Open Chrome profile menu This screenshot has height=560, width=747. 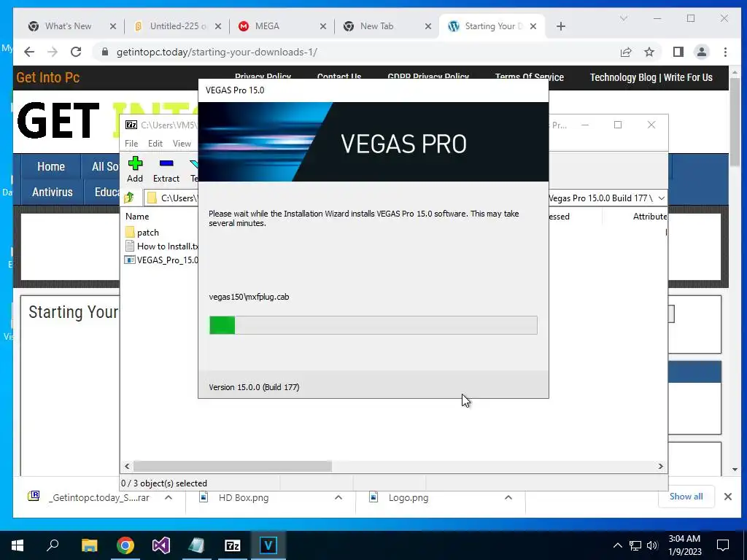tap(702, 52)
